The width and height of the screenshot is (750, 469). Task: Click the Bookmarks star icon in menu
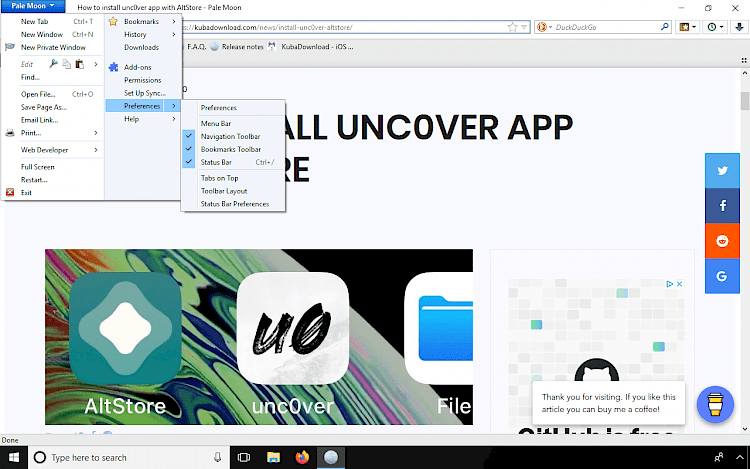pyautogui.click(x=113, y=22)
